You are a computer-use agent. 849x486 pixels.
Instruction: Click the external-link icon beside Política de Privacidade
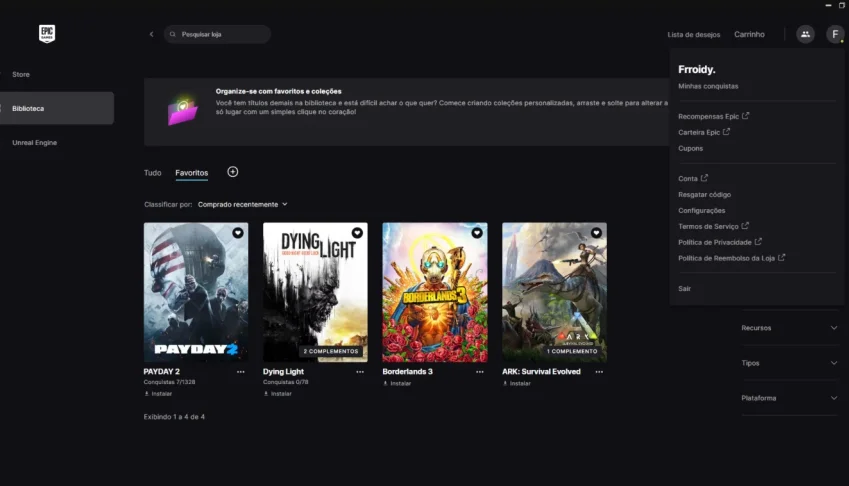(x=758, y=241)
